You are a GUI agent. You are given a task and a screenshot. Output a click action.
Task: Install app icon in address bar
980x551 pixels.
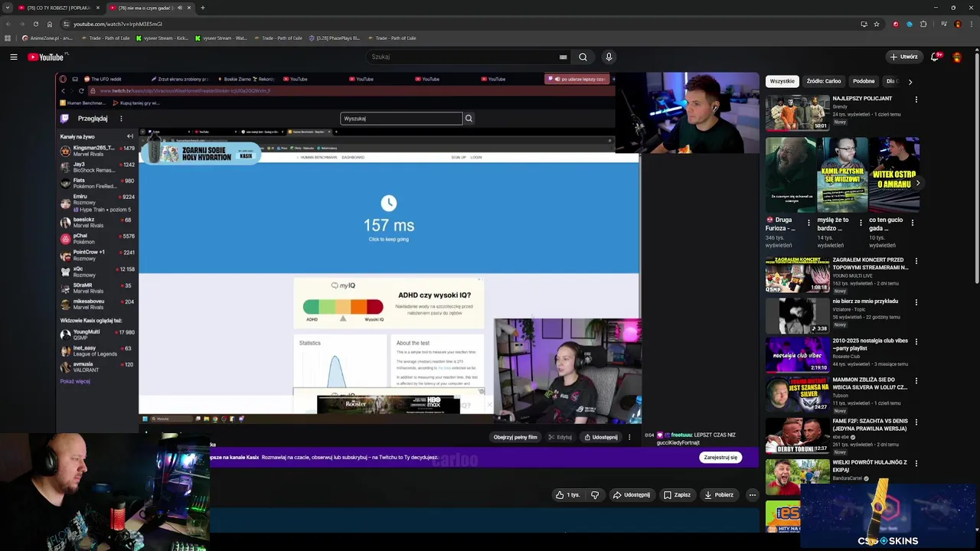[x=864, y=24]
